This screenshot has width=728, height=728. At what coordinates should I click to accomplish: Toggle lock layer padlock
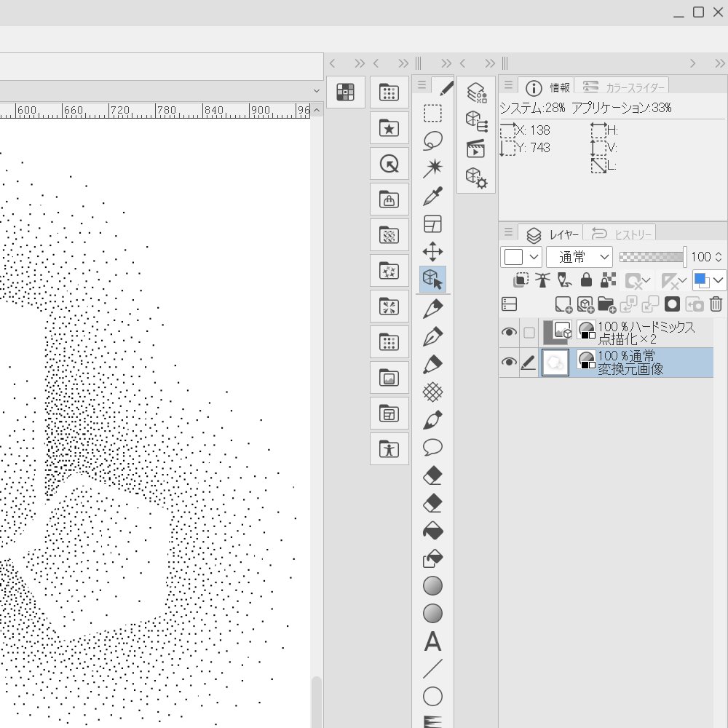[x=586, y=280]
